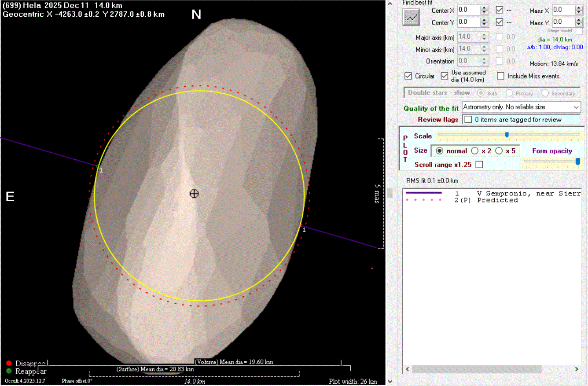The height and width of the screenshot is (386, 588).
Task: Uncheck the Circular checkbox
Action: pyautogui.click(x=408, y=76)
